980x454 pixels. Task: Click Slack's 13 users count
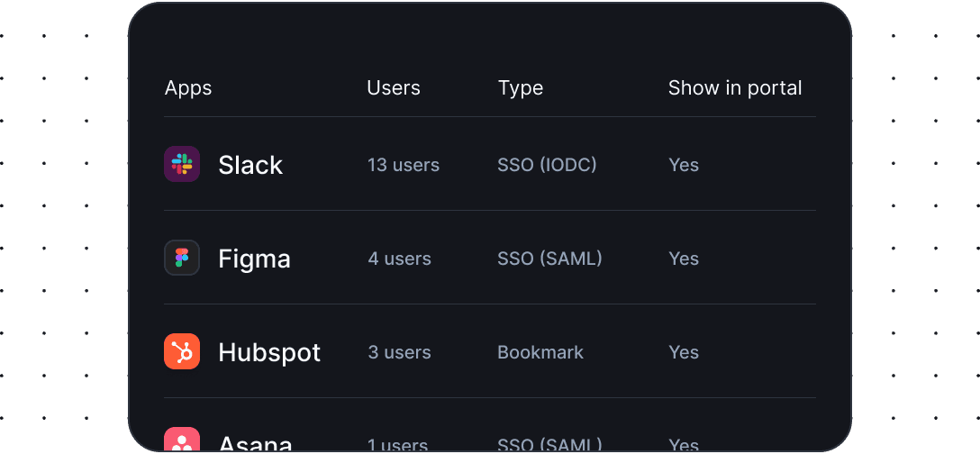[404, 165]
